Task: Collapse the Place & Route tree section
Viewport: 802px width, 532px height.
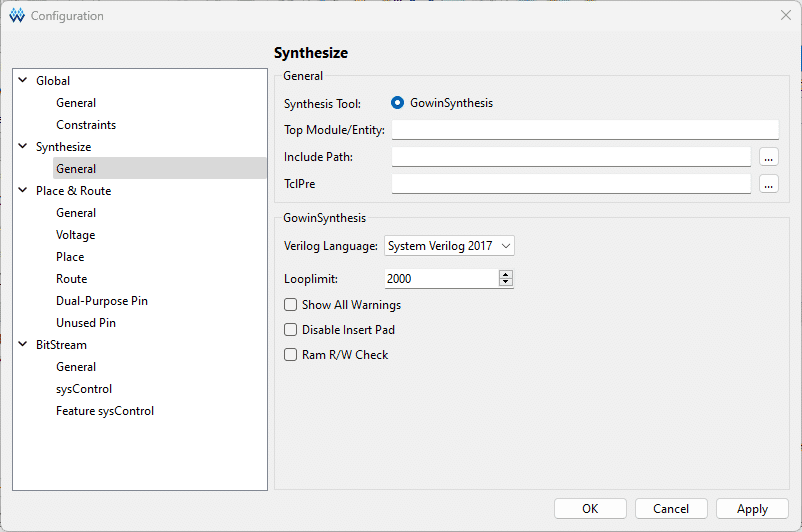Action: point(22,191)
